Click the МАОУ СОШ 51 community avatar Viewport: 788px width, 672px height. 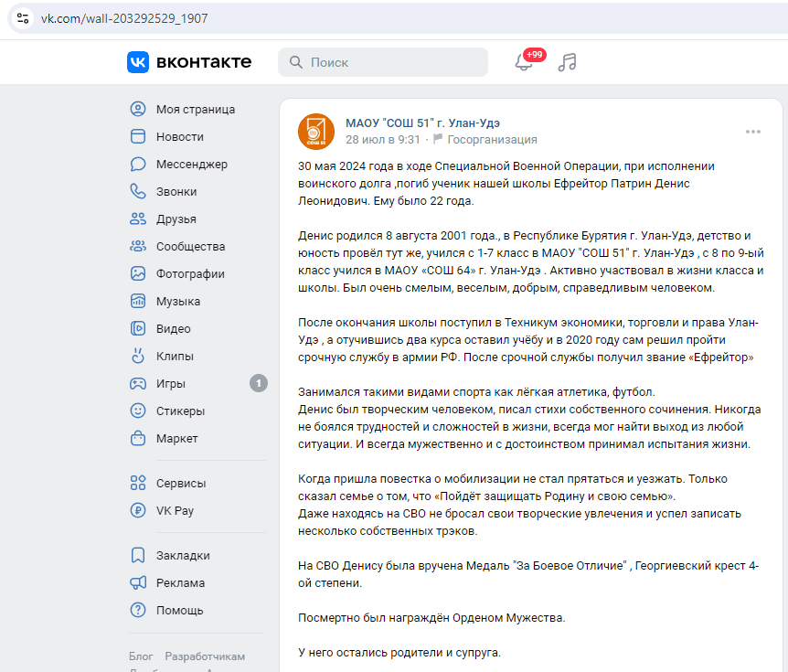(316, 132)
